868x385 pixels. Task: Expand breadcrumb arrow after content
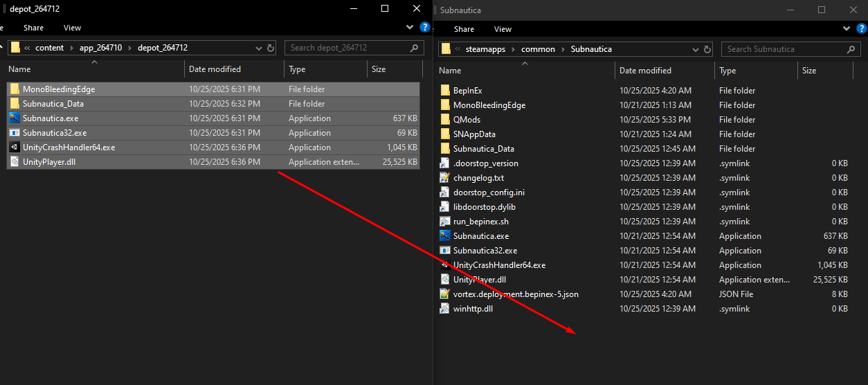tap(72, 48)
